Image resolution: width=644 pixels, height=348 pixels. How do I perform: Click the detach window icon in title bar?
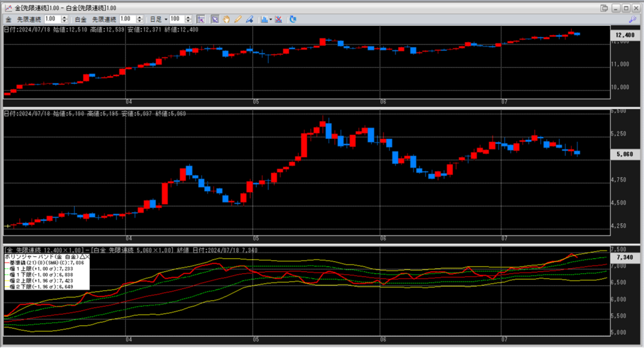604,8
